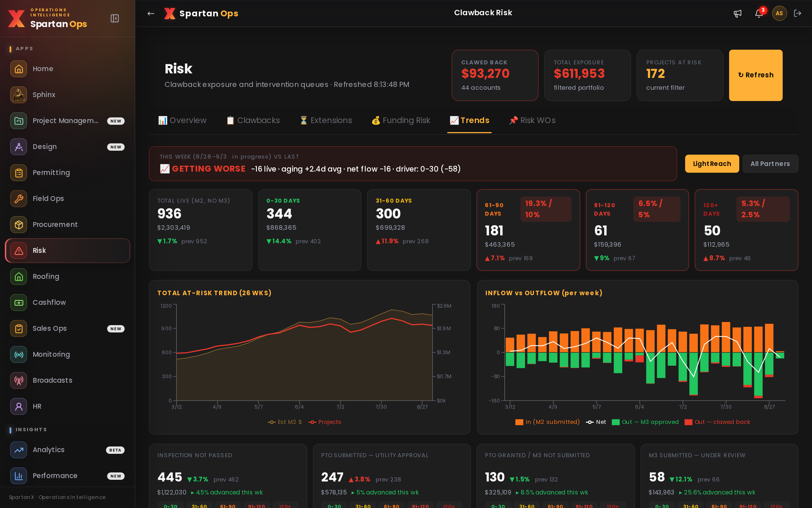812x508 pixels.
Task: Select the All Partners filter
Action: tap(770, 164)
